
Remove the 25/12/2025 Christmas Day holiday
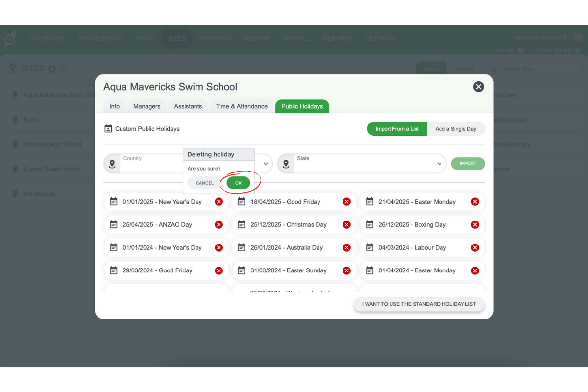click(x=346, y=225)
